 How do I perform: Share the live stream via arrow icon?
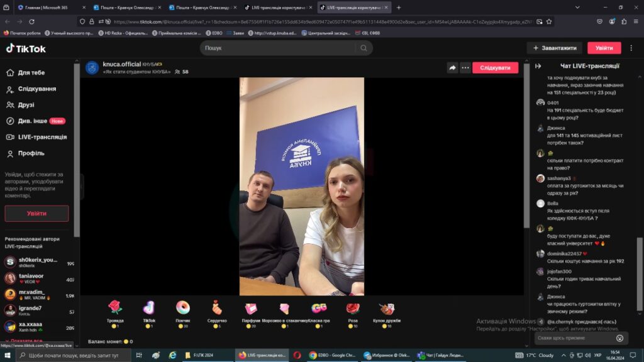click(x=452, y=68)
